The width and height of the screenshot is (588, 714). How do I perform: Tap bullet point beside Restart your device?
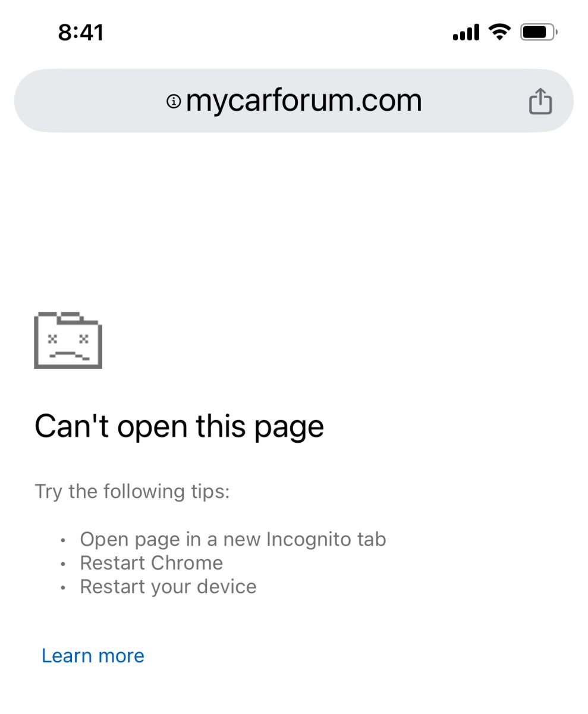[x=64, y=588]
